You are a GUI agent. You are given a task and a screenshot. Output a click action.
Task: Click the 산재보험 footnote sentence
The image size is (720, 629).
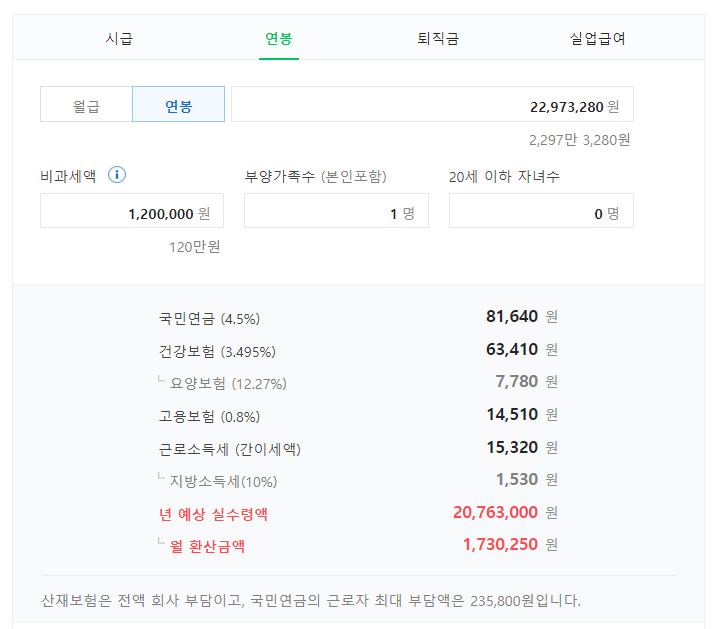pos(311,600)
